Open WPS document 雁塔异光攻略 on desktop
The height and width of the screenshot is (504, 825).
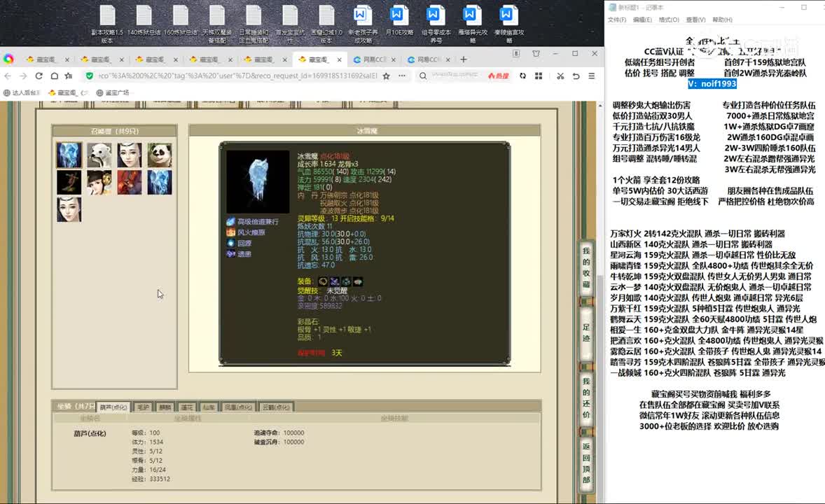click(472, 24)
